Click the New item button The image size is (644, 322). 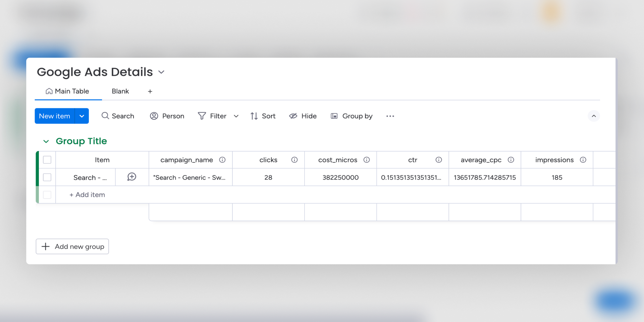(x=55, y=116)
